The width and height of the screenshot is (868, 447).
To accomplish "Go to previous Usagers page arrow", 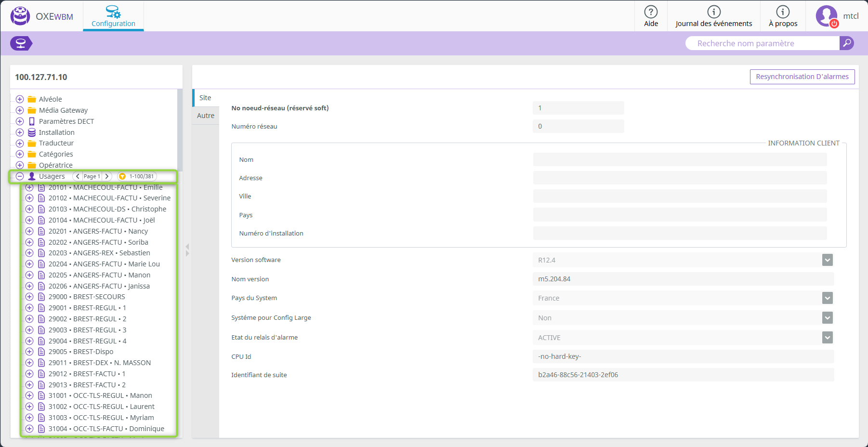I will (78, 176).
